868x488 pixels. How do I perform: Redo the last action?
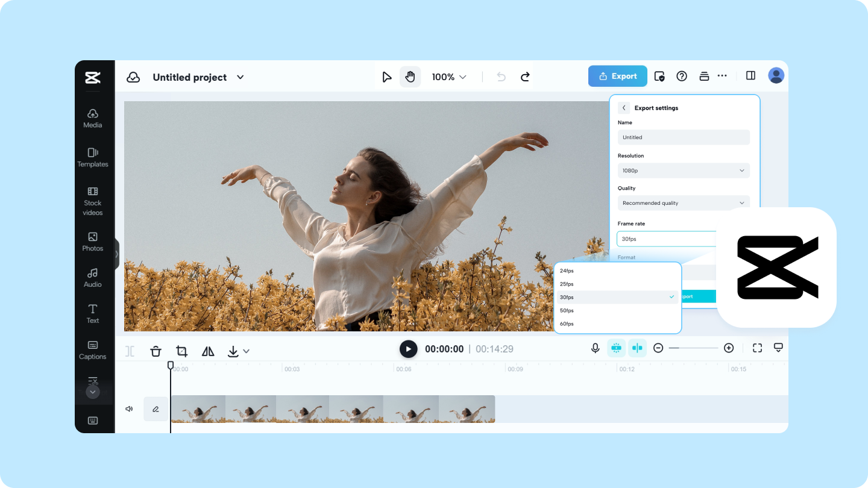525,77
